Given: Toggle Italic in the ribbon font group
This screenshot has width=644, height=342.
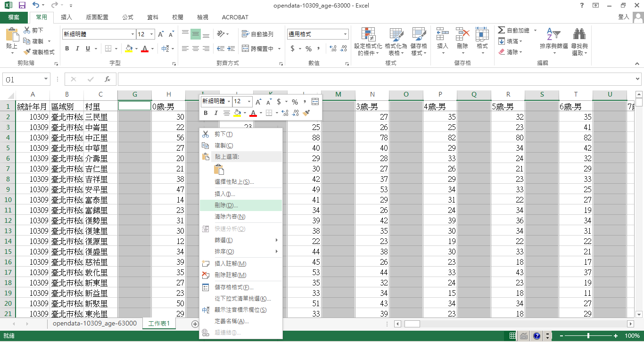Looking at the screenshot, I should pos(77,49).
